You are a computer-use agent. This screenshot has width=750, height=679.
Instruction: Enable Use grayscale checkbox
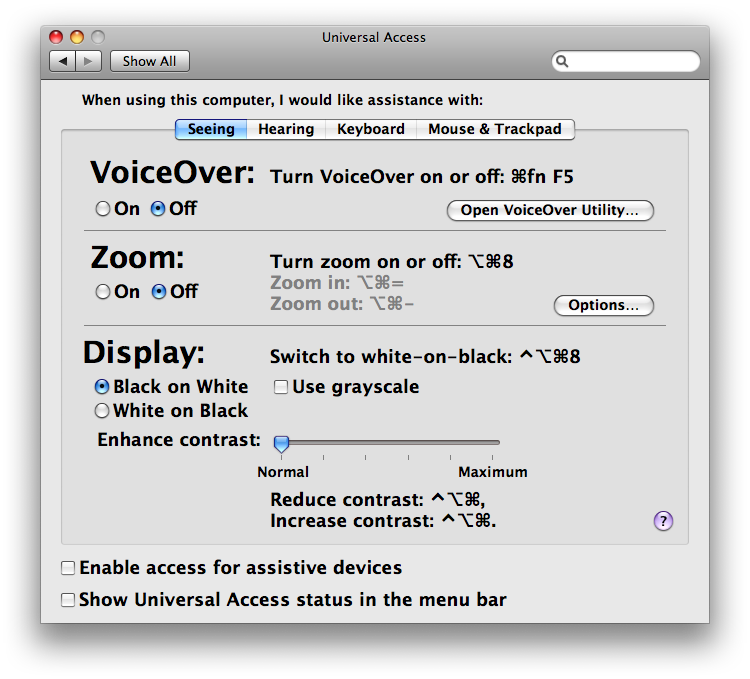[281, 387]
